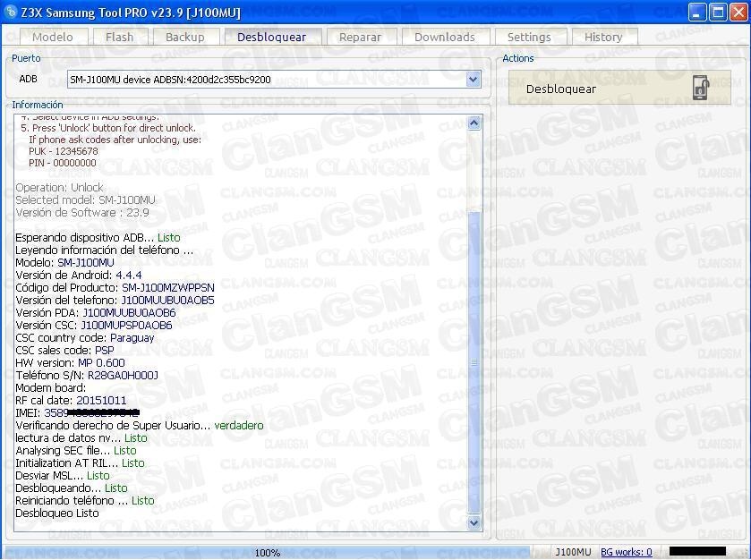
Task: Click the log scrollbar down arrow
Action: pyautogui.click(x=474, y=522)
